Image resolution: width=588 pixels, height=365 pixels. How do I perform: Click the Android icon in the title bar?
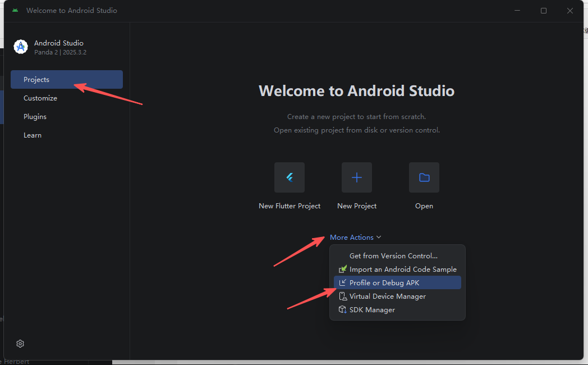pos(15,11)
